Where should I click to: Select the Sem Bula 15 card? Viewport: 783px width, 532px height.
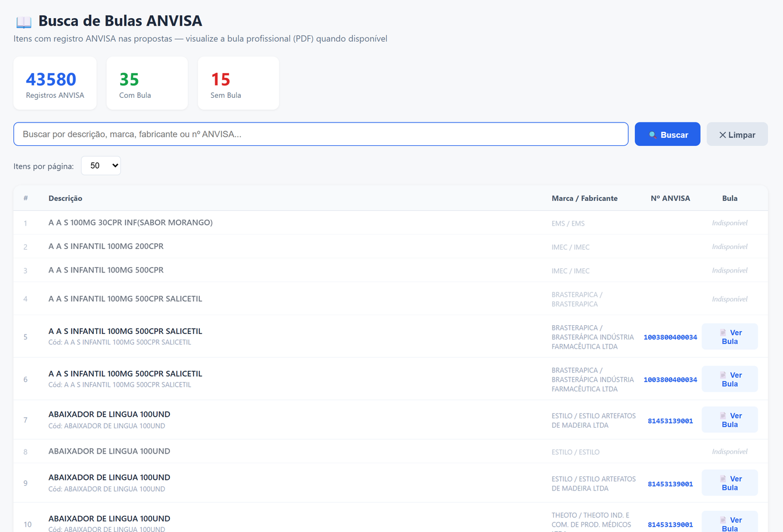pyautogui.click(x=239, y=83)
